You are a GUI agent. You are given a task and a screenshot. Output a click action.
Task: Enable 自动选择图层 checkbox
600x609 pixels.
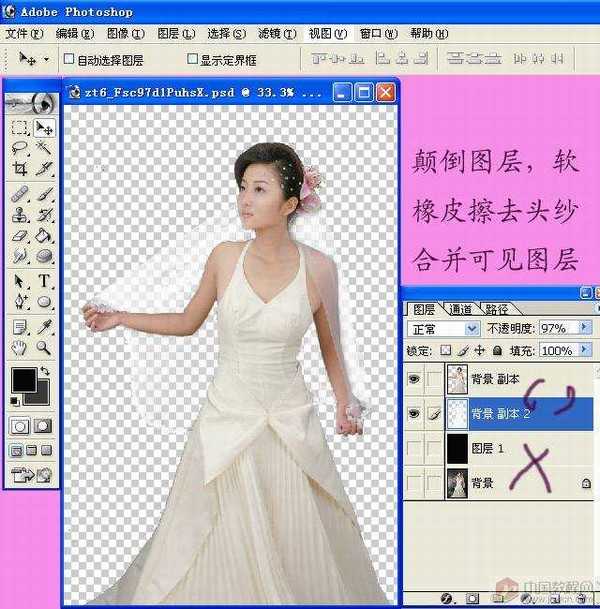click(x=69, y=59)
